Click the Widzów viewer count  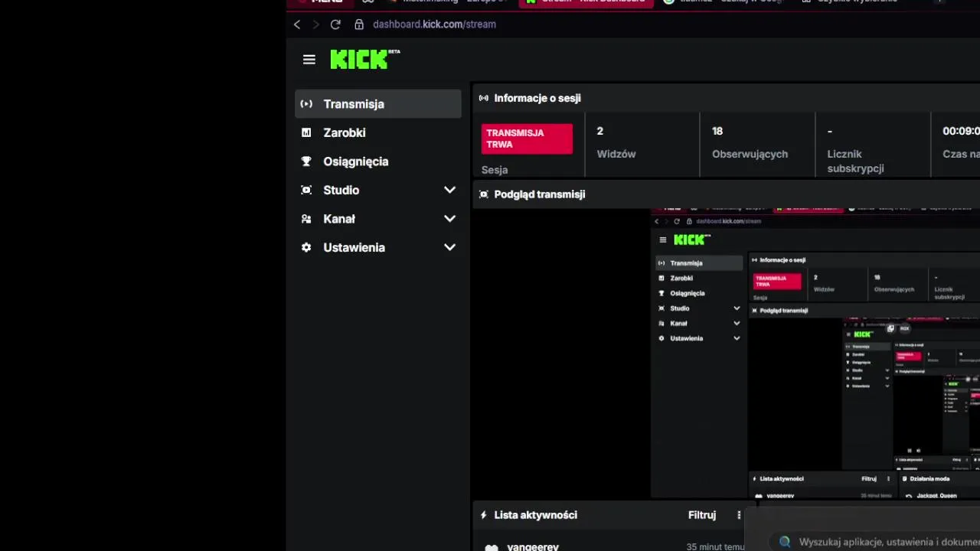coord(616,142)
